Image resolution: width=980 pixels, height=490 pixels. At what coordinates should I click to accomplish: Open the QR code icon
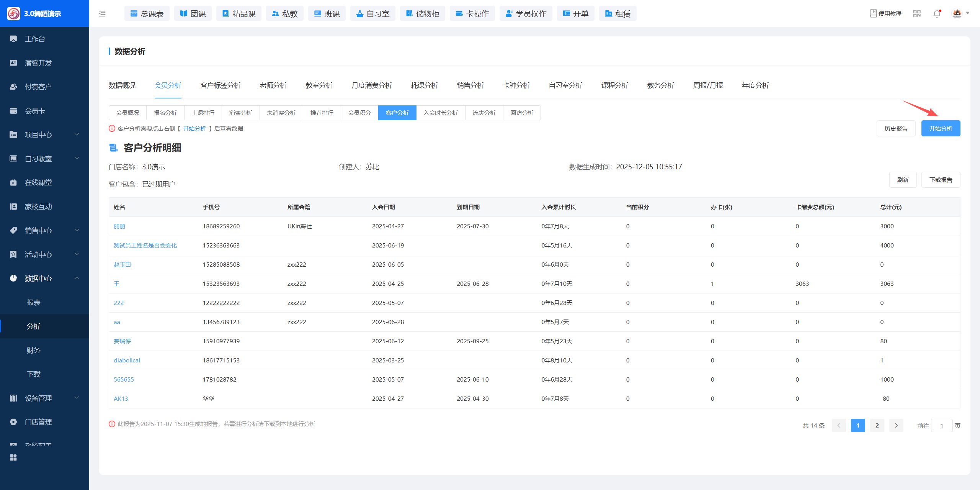coord(917,14)
